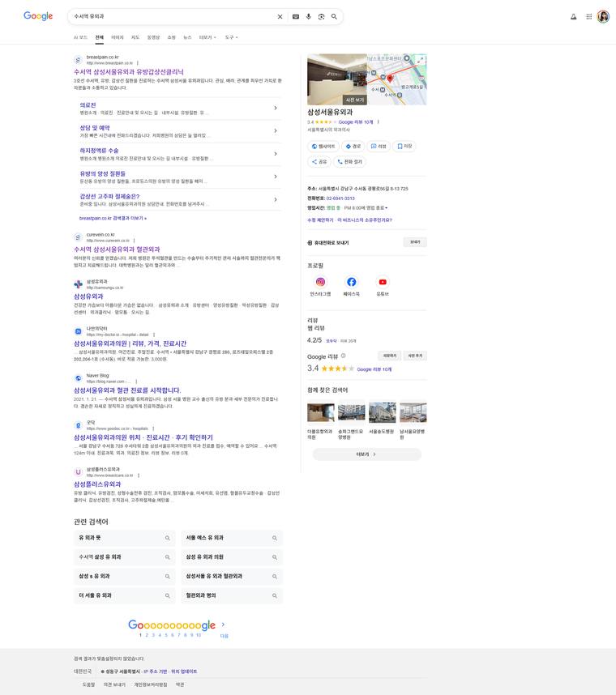The width and height of the screenshot is (616, 695).
Task: Open the map thumbnail with red pin
Action: 397,79
